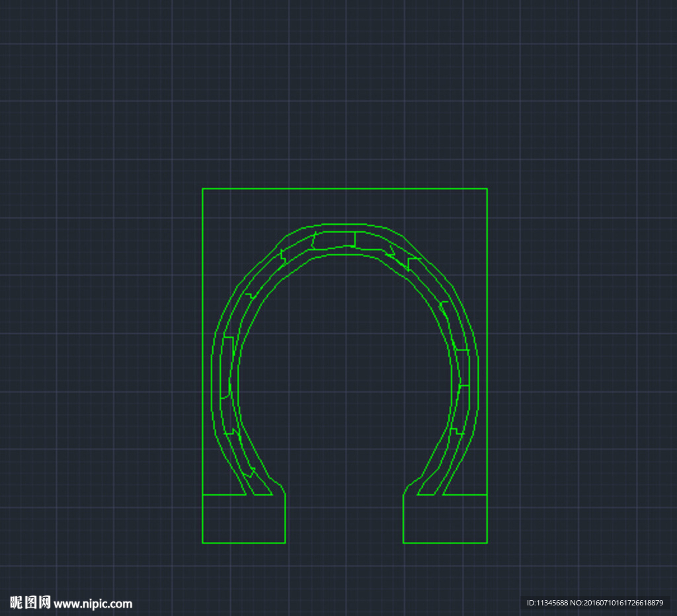Select the outermost horseshoe outline at its top
This screenshot has height=616, width=677.
click(x=344, y=225)
